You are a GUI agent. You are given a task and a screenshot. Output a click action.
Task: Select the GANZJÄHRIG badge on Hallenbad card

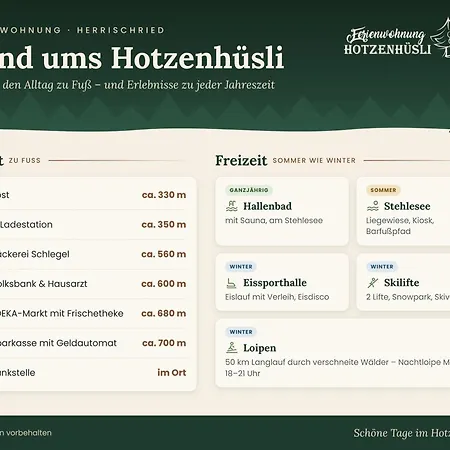(x=249, y=190)
